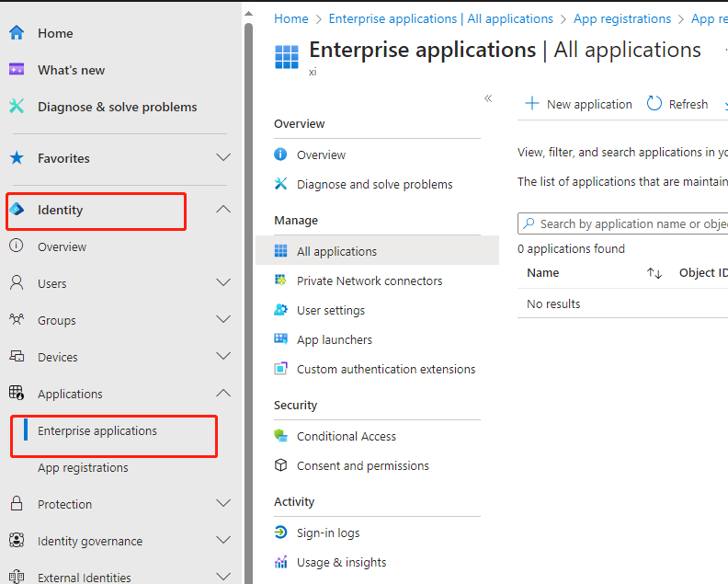This screenshot has width=728, height=584.
Task: Sort by Name column arrows
Action: pyautogui.click(x=654, y=273)
